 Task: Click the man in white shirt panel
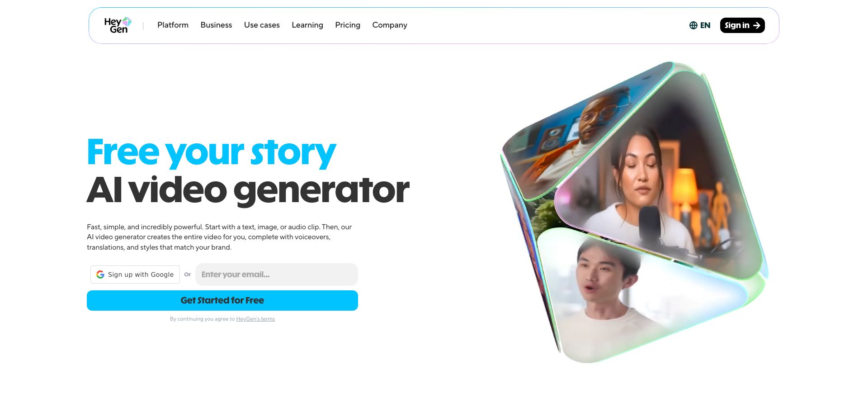633,294
